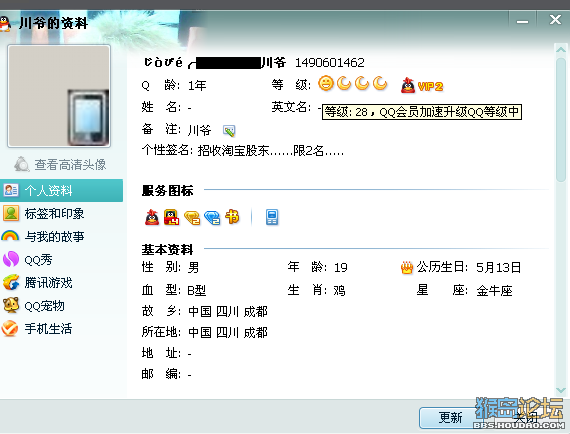Click the last moon level icon

coord(380,83)
